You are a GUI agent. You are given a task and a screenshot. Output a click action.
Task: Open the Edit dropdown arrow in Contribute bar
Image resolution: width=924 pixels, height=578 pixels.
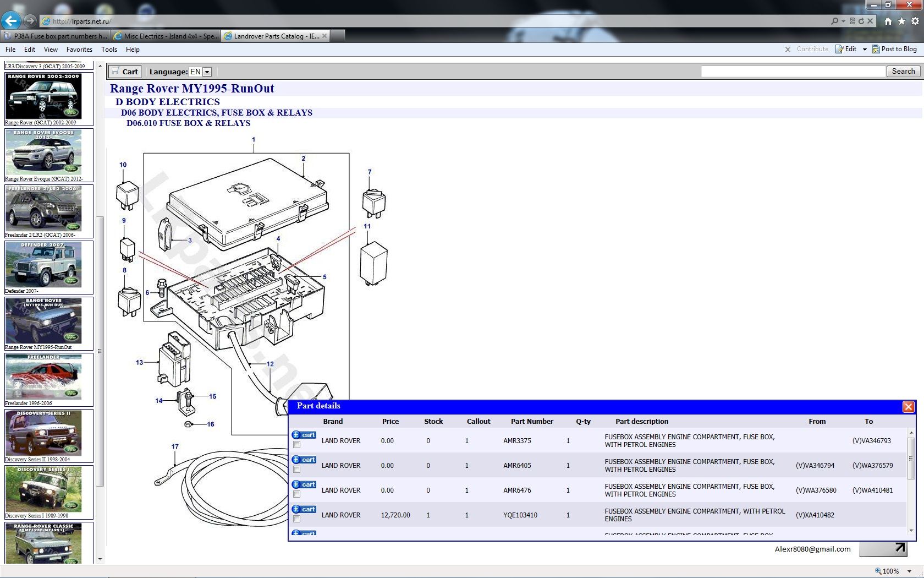[x=865, y=50]
